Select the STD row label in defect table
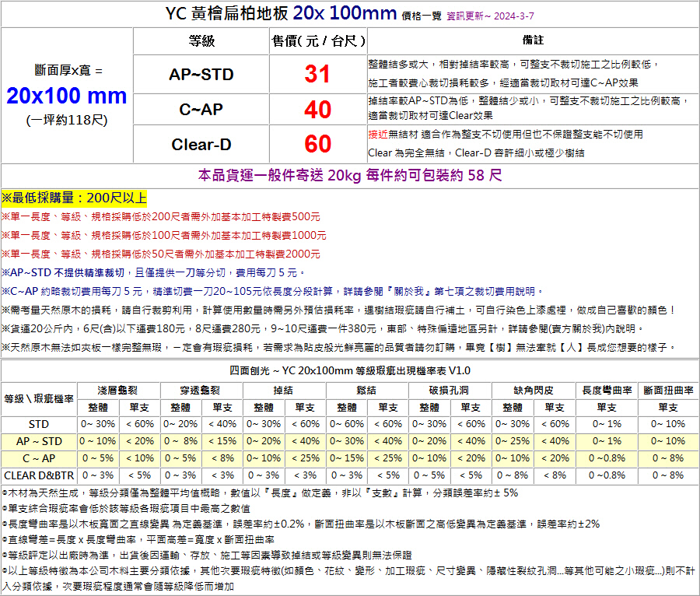The width and height of the screenshot is (700, 596). pyautogui.click(x=39, y=424)
